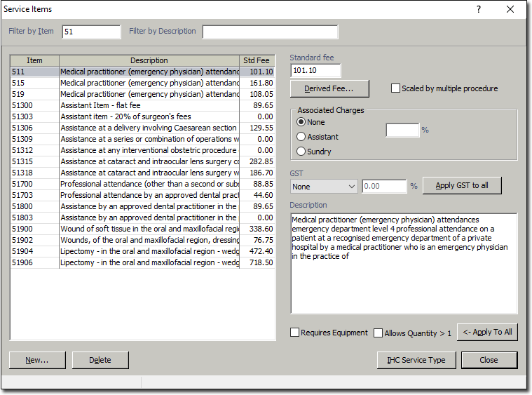Focus the Filter by Description field

[x=270, y=32]
